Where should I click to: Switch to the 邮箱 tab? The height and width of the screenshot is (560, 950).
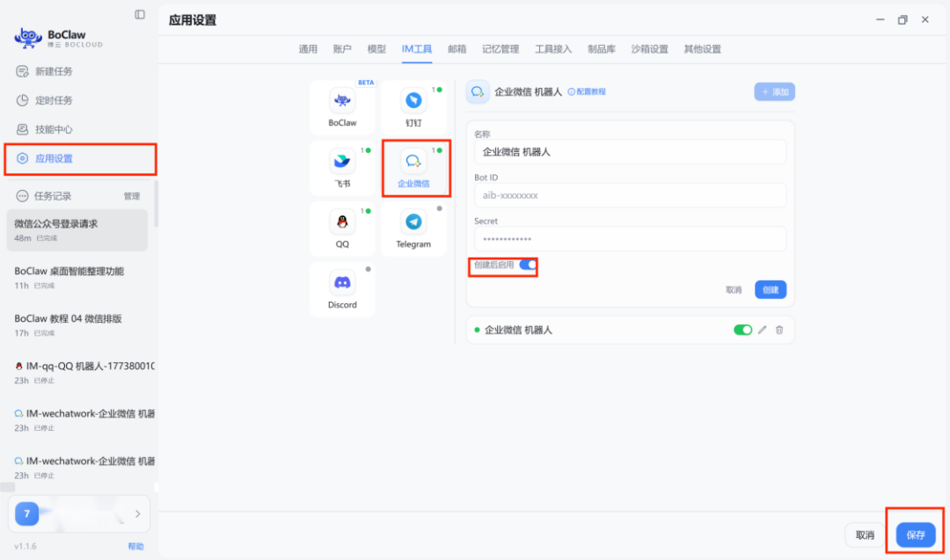(x=457, y=50)
